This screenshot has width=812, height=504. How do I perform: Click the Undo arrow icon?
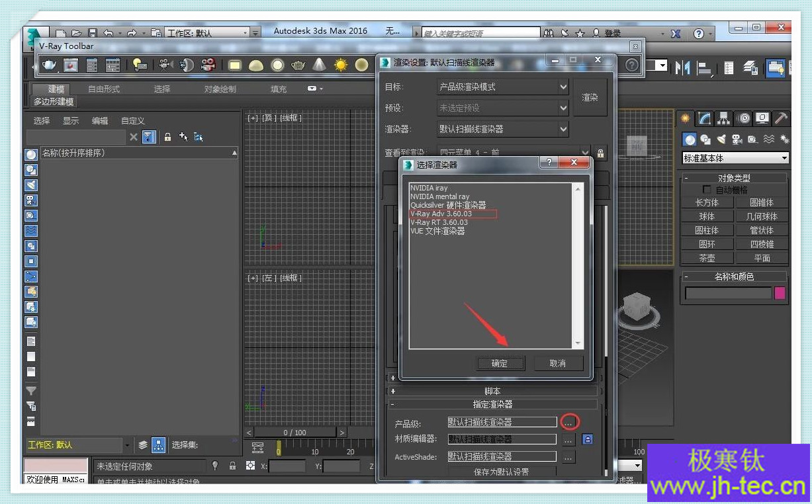pos(109,32)
